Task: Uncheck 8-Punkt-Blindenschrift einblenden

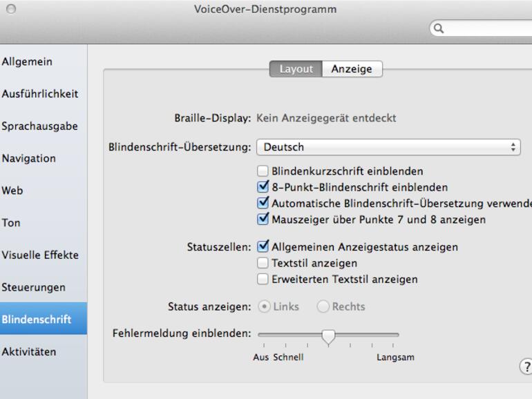Action: 263,187
